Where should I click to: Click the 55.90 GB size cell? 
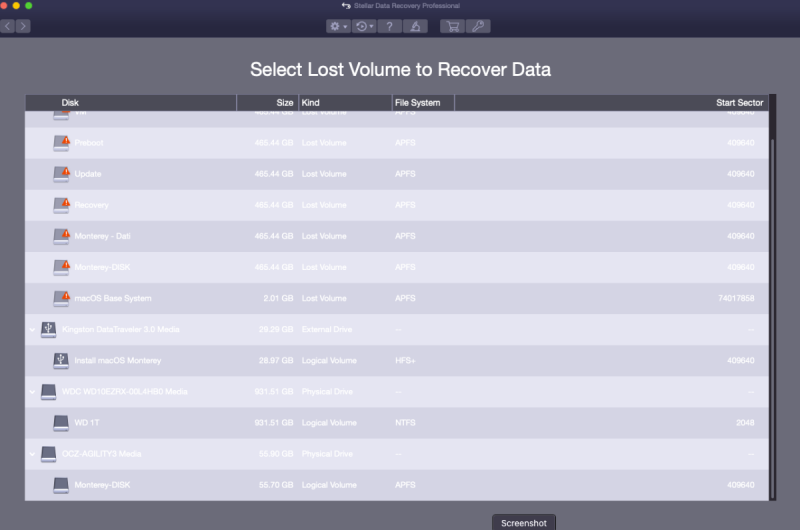(x=276, y=454)
